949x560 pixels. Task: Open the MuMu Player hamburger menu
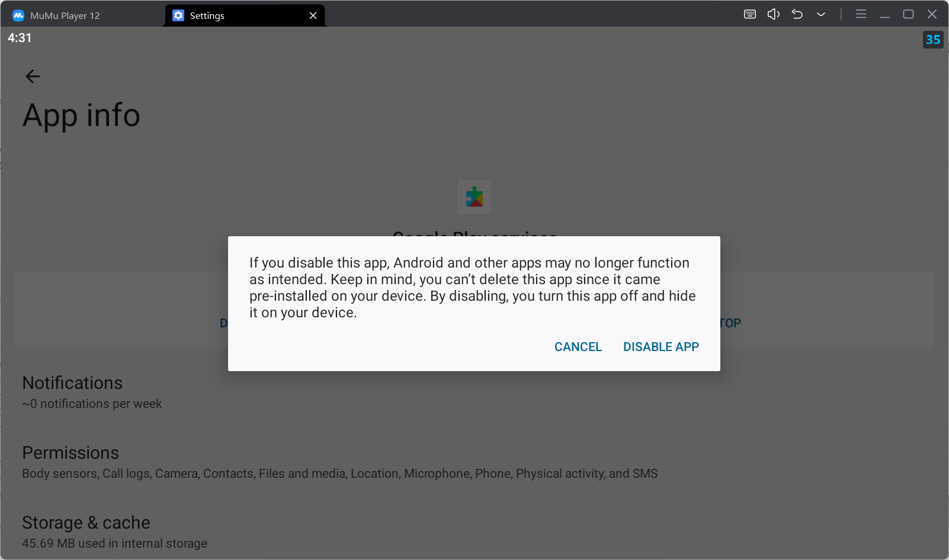coord(861,14)
